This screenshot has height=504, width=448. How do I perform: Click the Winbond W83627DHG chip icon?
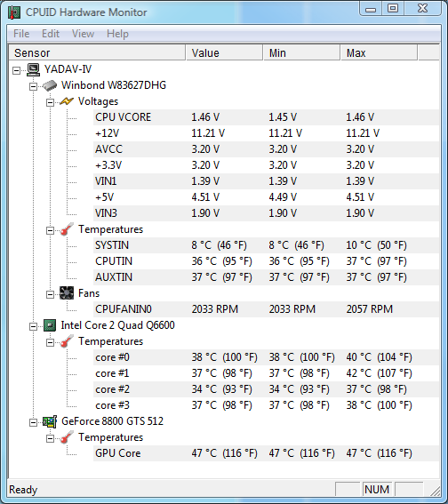pos(50,85)
